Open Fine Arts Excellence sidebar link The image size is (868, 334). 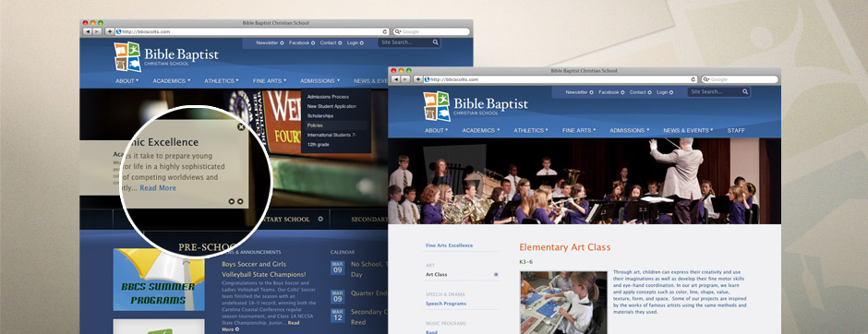[x=450, y=245]
